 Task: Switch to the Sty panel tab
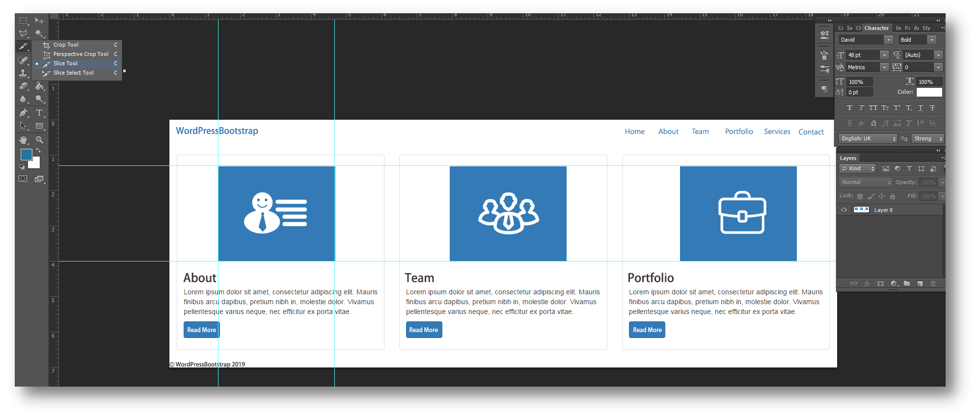click(x=926, y=28)
